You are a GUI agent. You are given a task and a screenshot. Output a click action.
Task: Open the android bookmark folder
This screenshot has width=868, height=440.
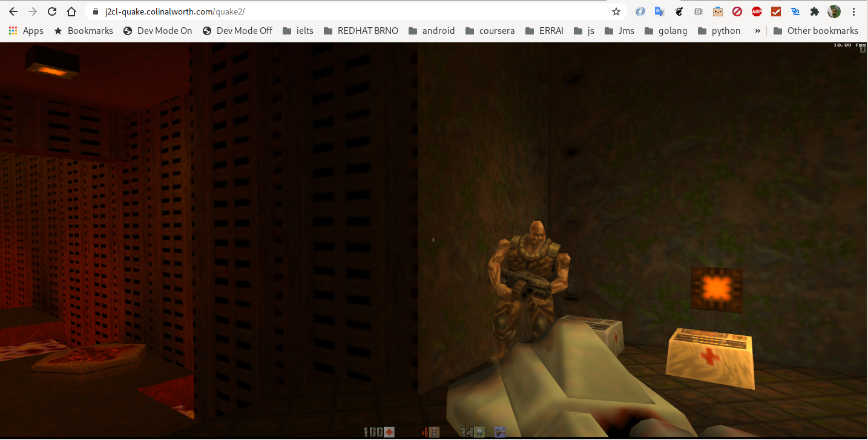[x=432, y=31]
